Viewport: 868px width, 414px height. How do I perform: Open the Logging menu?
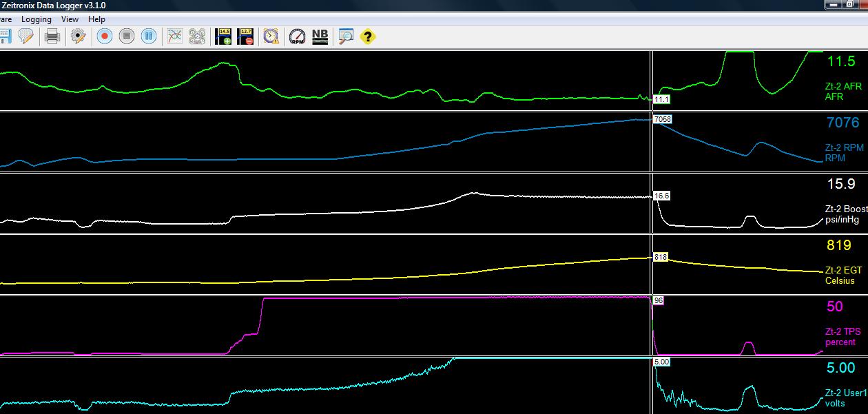[x=37, y=19]
